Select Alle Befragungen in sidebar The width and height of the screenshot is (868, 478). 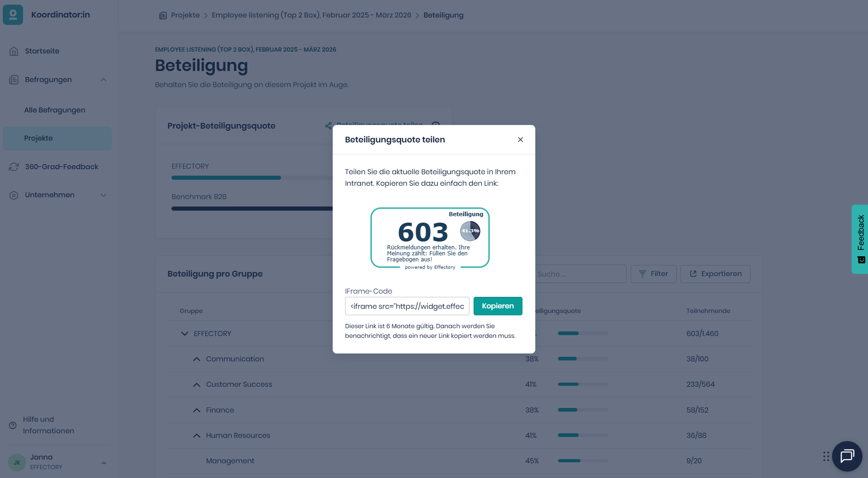(55, 110)
